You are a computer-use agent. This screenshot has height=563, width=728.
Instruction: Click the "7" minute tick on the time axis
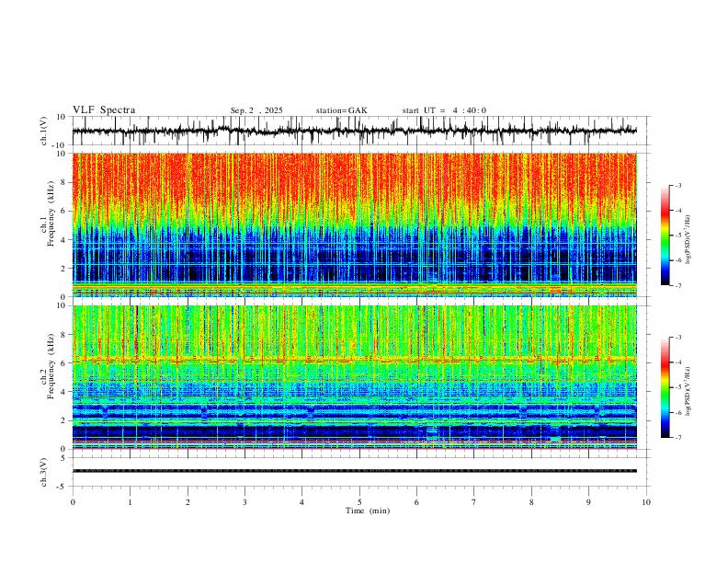[x=474, y=502]
